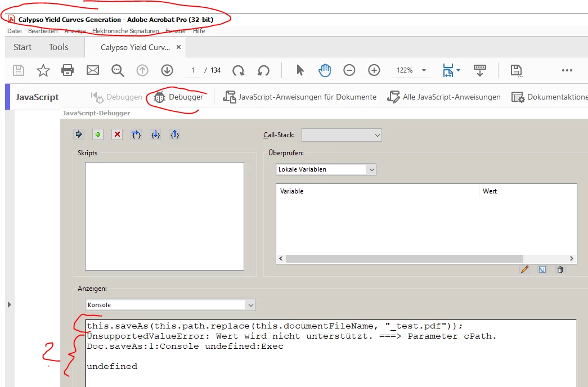
Task: Zoom out with the minus icon
Action: pos(349,70)
